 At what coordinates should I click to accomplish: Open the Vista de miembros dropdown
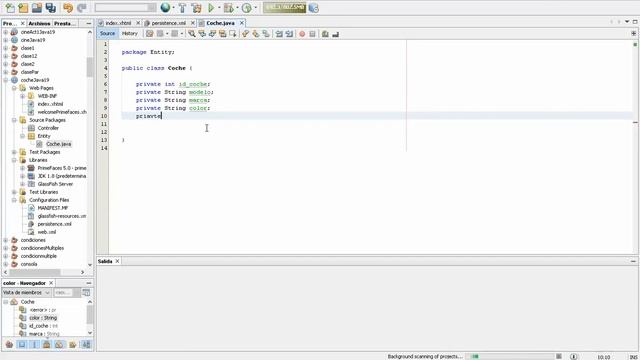click(x=27, y=293)
